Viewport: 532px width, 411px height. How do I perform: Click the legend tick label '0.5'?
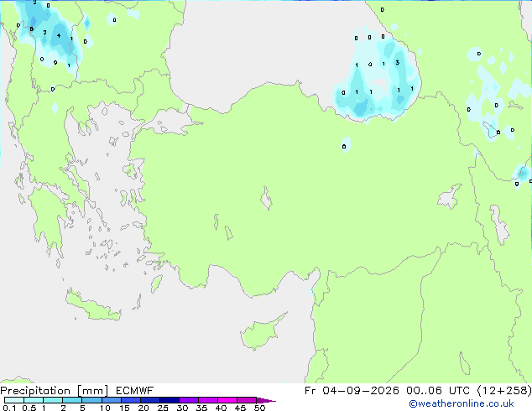pos(29,408)
